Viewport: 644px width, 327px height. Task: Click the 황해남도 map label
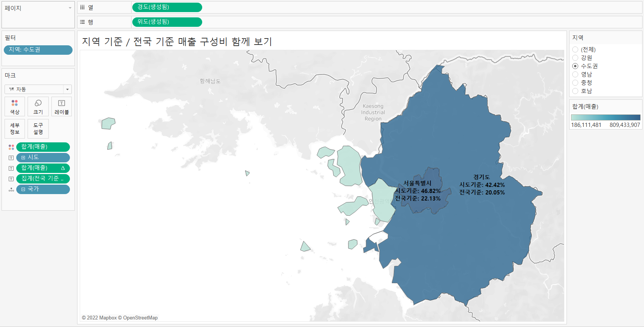[210, 81]
